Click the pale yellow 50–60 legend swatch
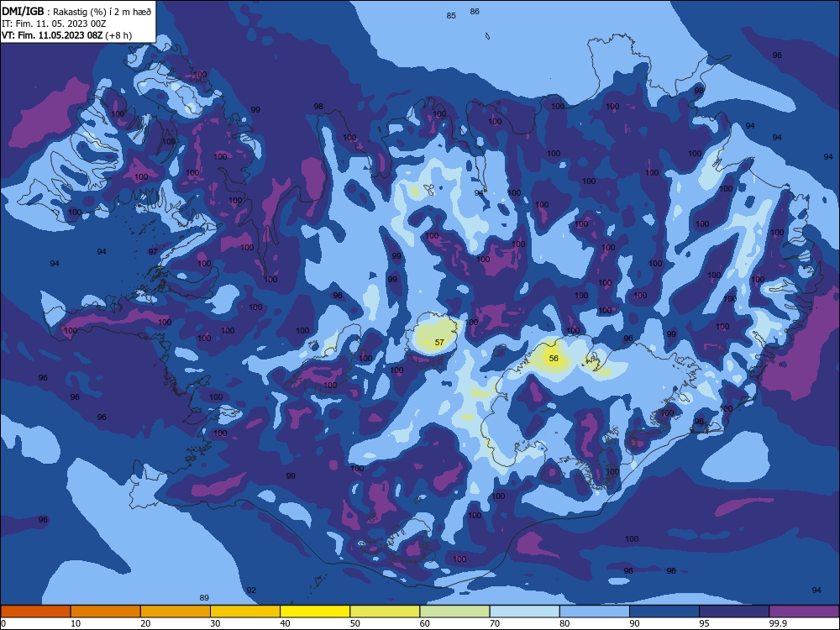840x630 pixels. pyautogui.click(x=385, y=612)
